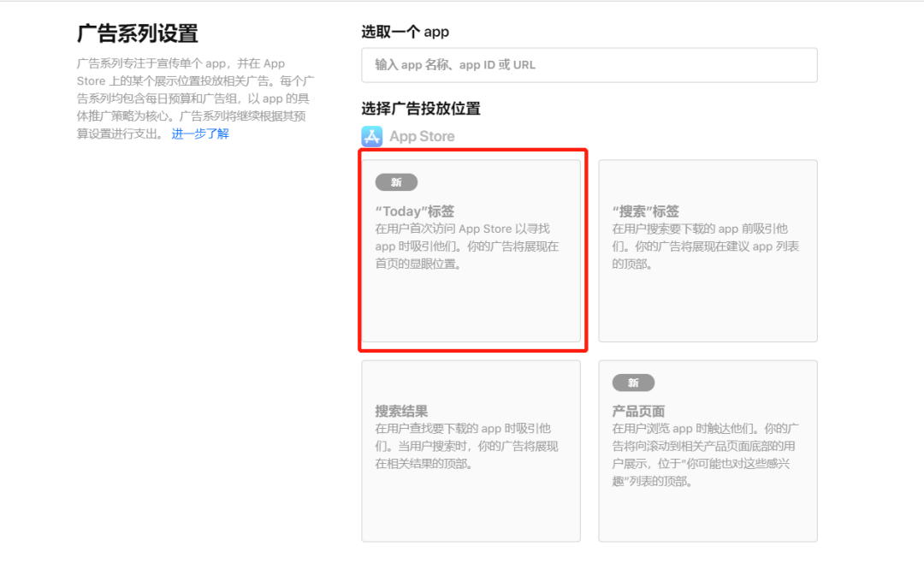Image resolution: width=924 pixels, height=570 pixels.
Task: Click the 产品页面 title text
Action: tap(638, 411)
